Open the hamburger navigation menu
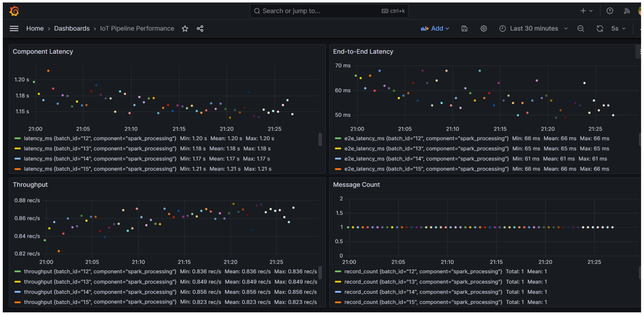 pyautogui.click(x=14, y=29)
